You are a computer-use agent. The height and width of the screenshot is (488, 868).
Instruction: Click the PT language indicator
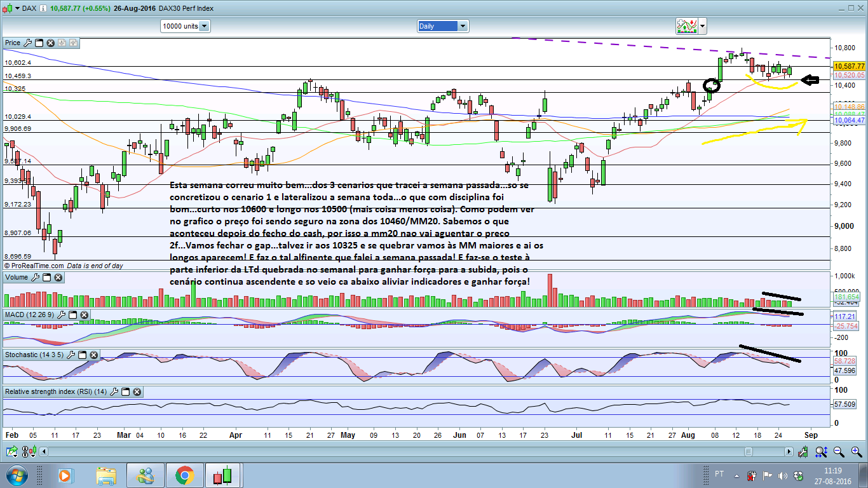coord(719,474)
